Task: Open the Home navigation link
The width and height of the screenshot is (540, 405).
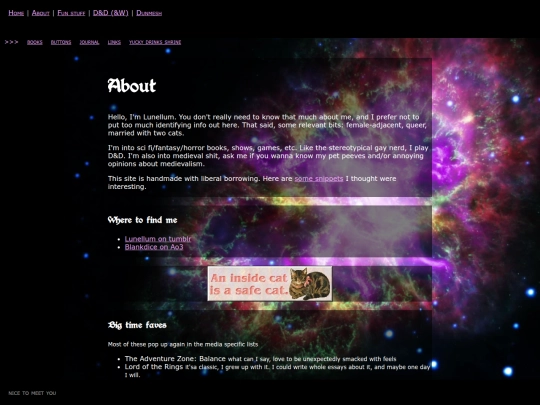Action: pos(16,13)
